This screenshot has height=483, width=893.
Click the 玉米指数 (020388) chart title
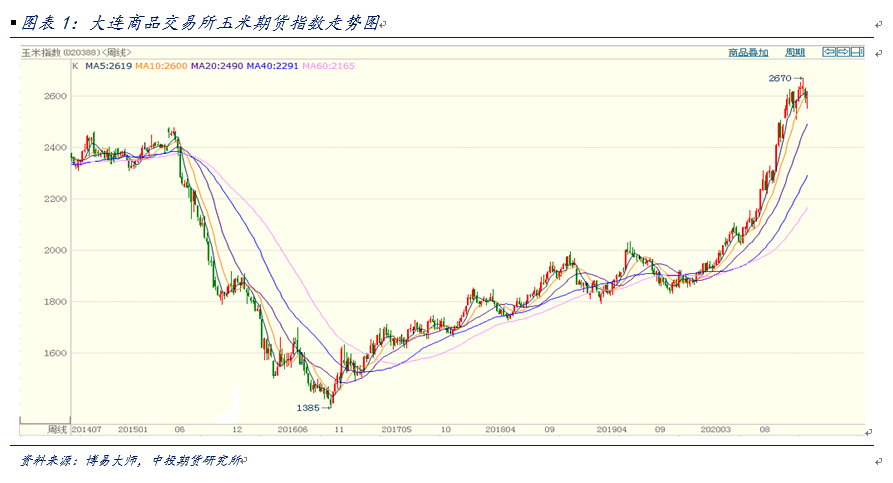click(60, 52)
